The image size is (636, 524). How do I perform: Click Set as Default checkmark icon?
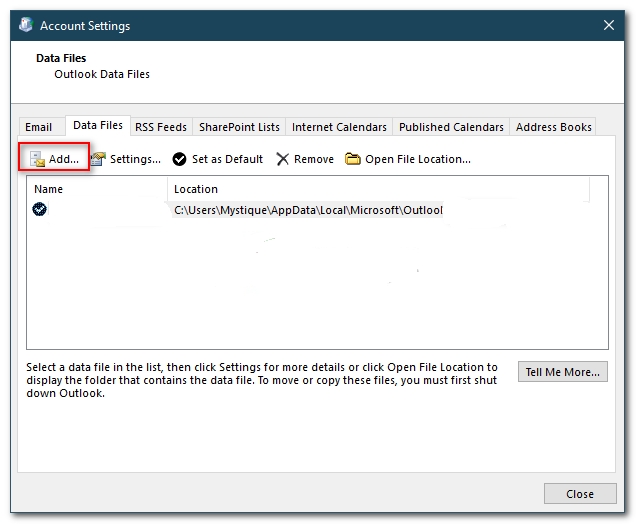point(179,159)
